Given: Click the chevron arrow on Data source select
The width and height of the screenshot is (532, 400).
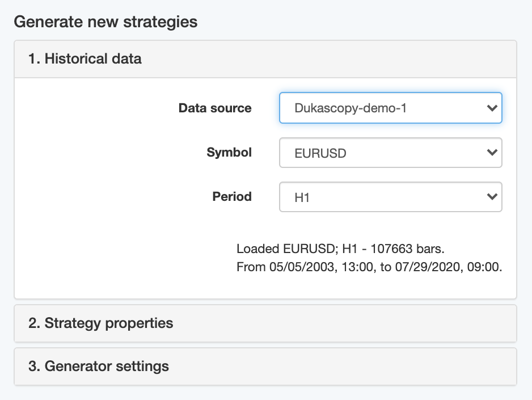Looking at the screenshot, I should pos(492,108).
